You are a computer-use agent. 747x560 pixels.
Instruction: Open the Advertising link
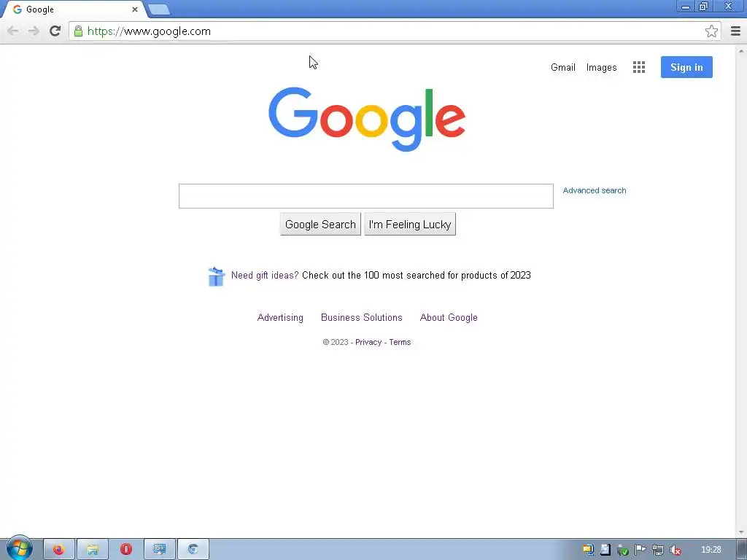click(280, 318)
